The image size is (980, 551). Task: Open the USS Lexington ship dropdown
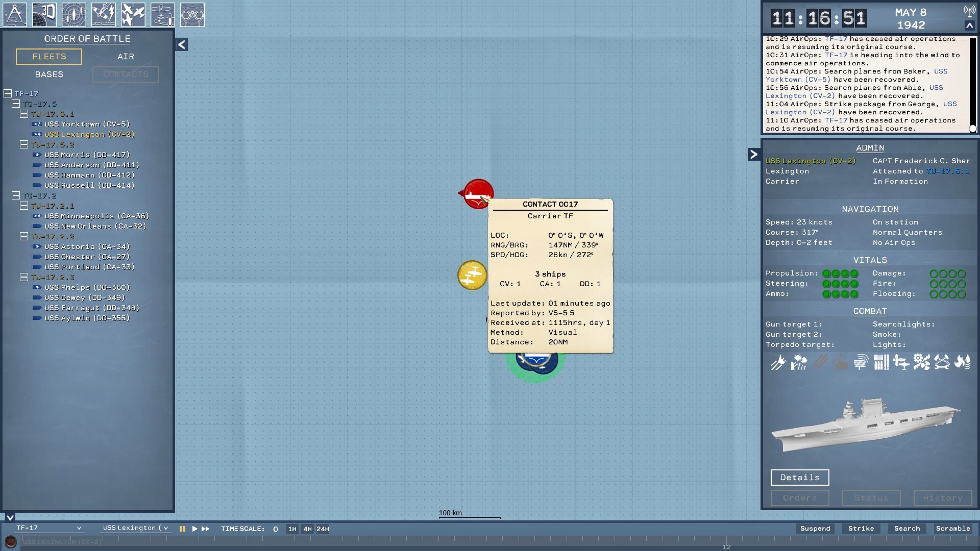pos(135,528)
